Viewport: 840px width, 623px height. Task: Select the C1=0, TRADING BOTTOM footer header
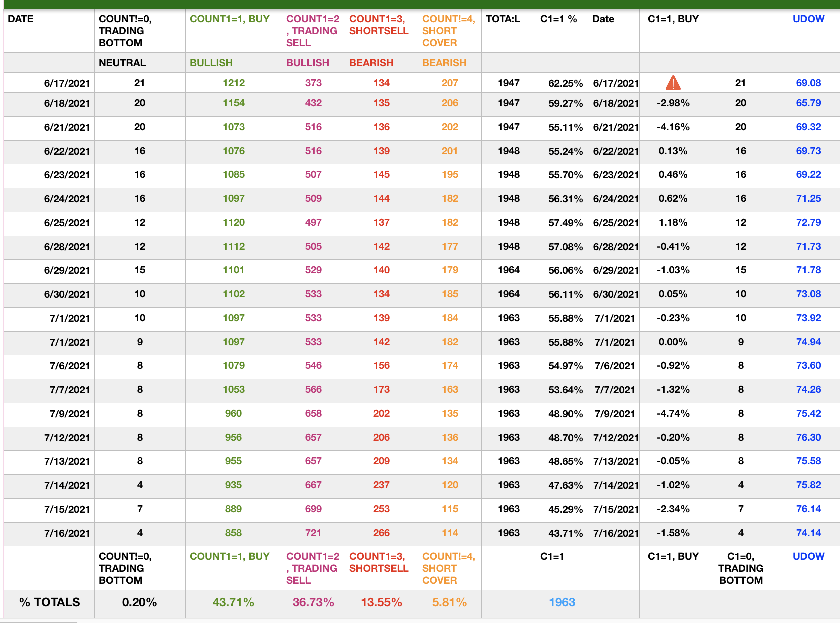click(x=740, y=568)
